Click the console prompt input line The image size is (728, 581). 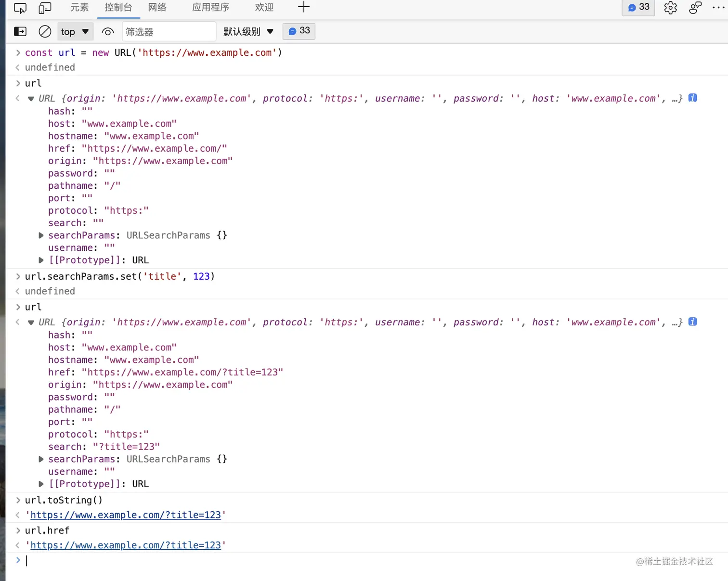(x=376, y=561)
